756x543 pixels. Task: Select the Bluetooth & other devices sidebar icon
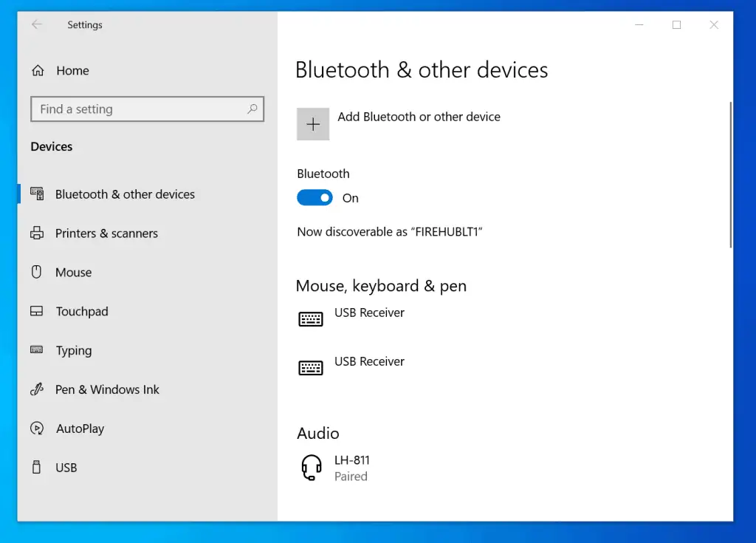coord(37,194)
